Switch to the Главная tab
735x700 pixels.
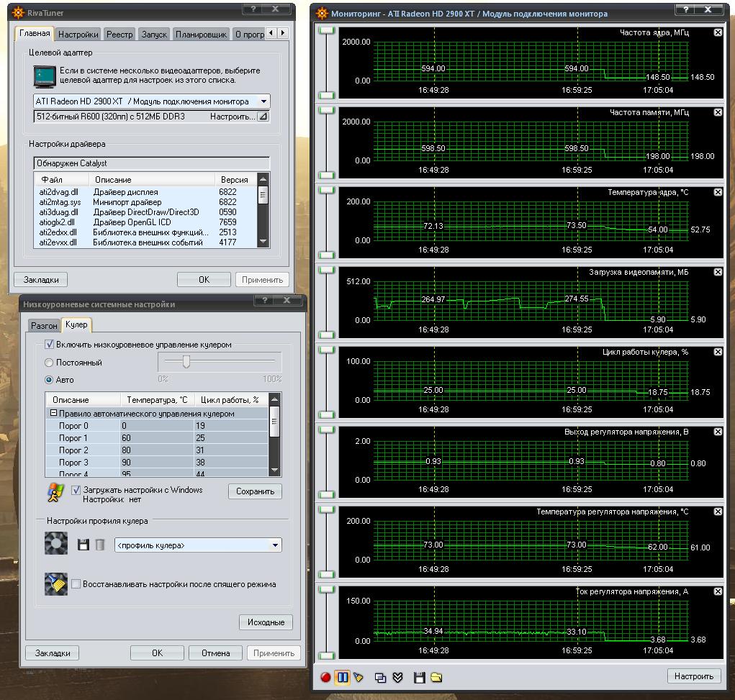(35, 33)
